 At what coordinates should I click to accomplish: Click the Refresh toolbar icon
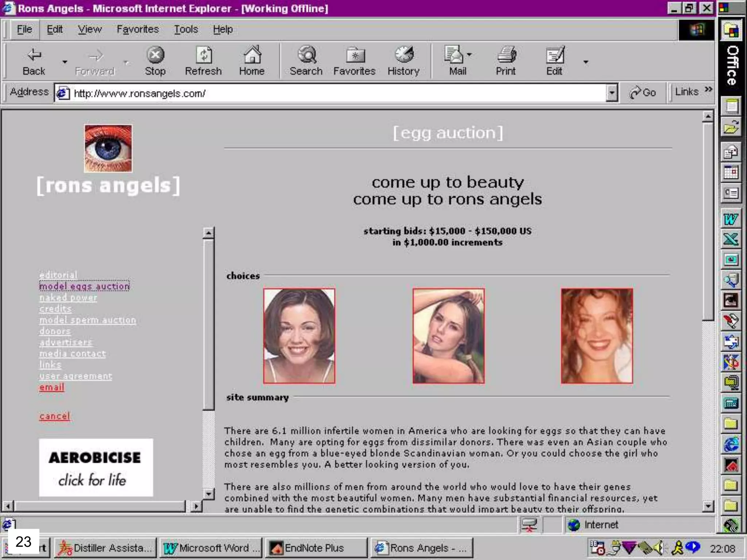click(203, 55)
